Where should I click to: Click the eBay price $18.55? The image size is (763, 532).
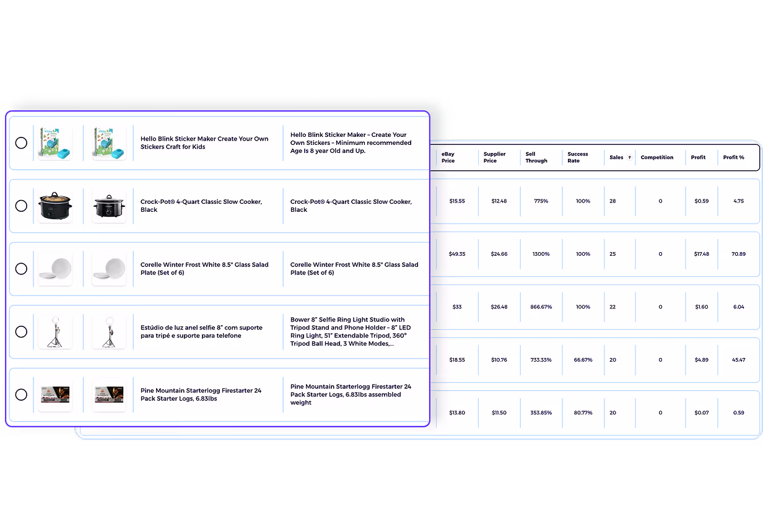click(457, 360)
